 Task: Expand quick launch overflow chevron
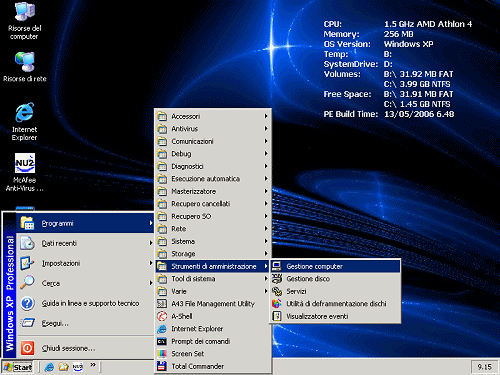[93, 365]
